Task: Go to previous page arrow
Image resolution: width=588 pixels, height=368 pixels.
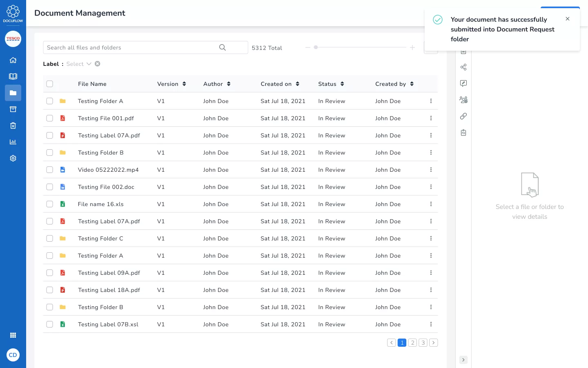Action: [391, 343]
